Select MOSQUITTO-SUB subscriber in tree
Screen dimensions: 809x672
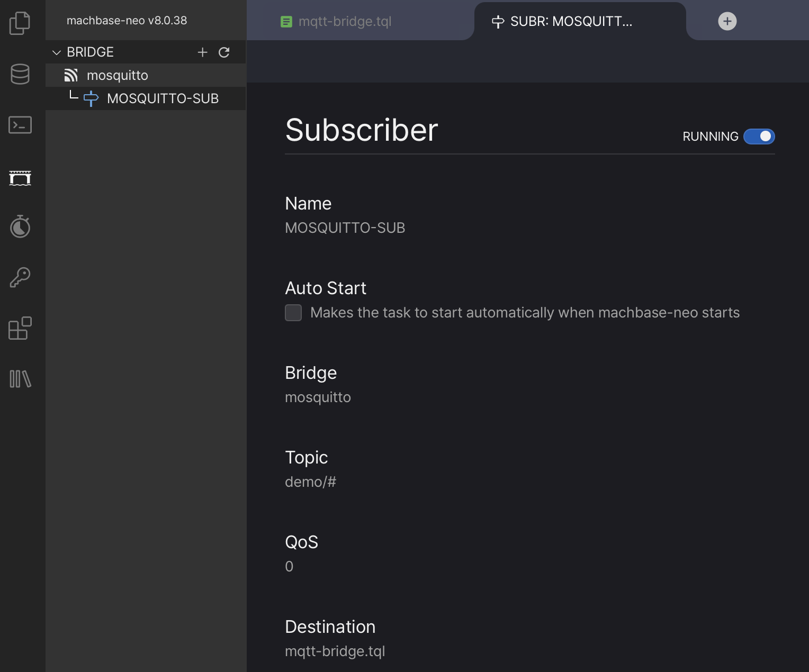(x=162, y=98)
